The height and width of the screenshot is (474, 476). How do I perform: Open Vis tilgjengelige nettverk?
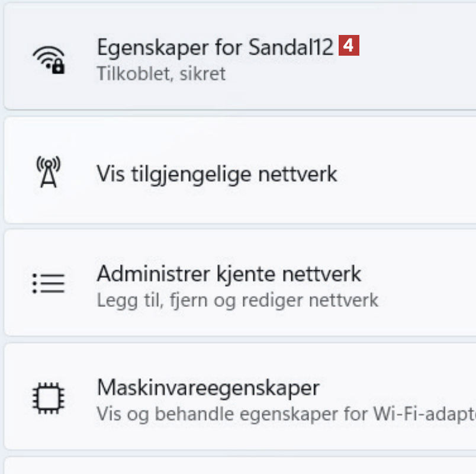click(217, 174)
